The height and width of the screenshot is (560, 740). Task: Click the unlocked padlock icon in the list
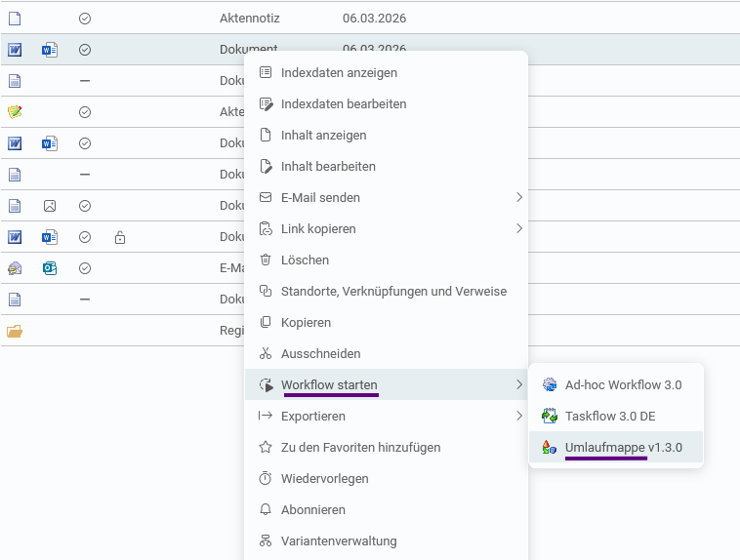(120, 237)
